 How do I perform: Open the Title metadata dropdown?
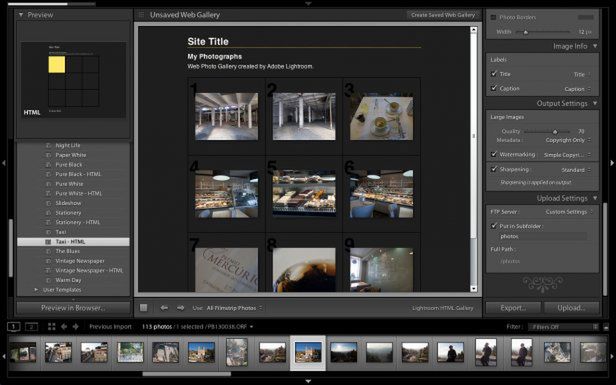582,74
